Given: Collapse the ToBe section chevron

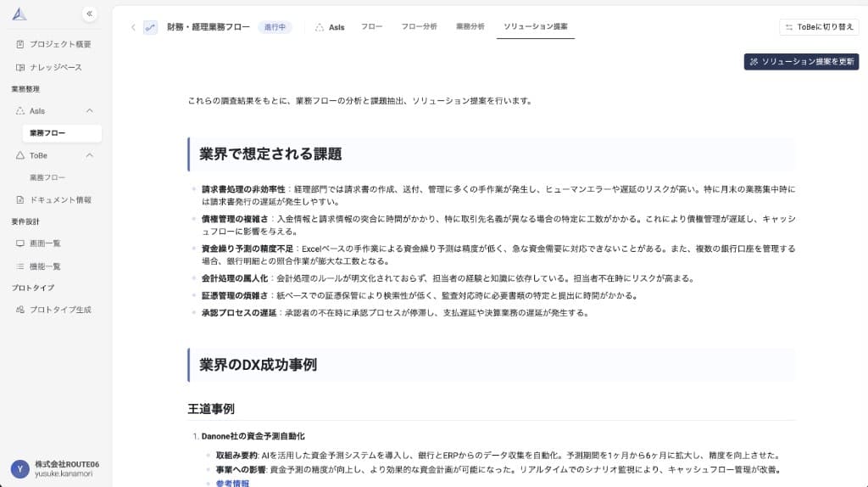Looking at the screenshot, I should tap(90, 155).
